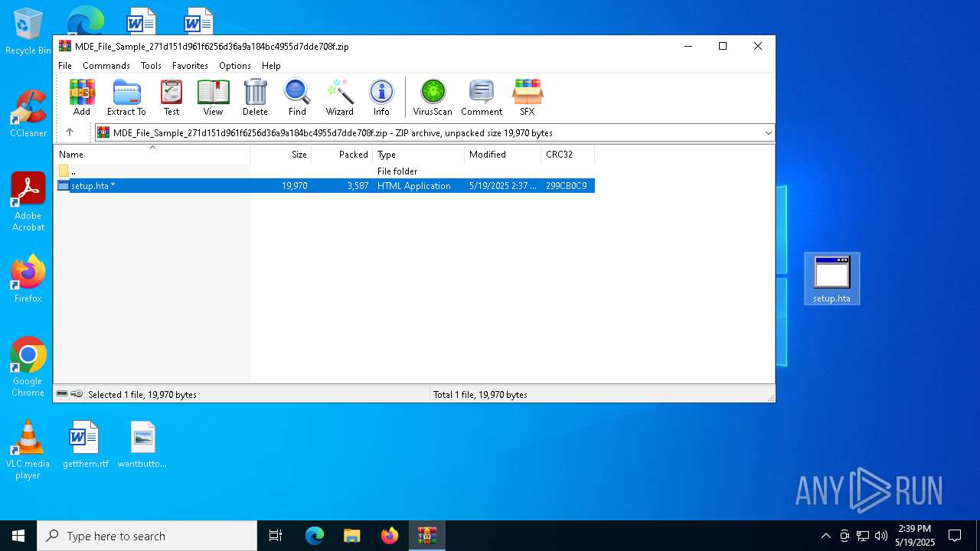
Task: Click the taskbar search box
Action: coord(147,536)
